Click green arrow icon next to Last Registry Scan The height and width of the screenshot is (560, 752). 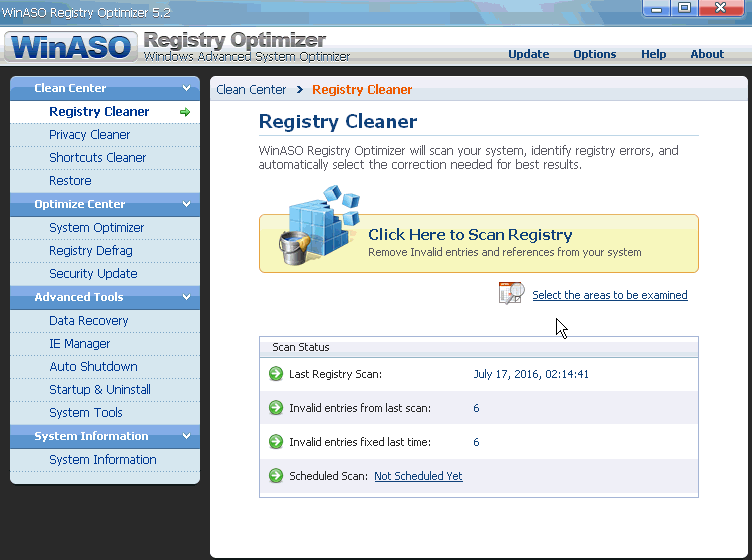click(276, 374)
